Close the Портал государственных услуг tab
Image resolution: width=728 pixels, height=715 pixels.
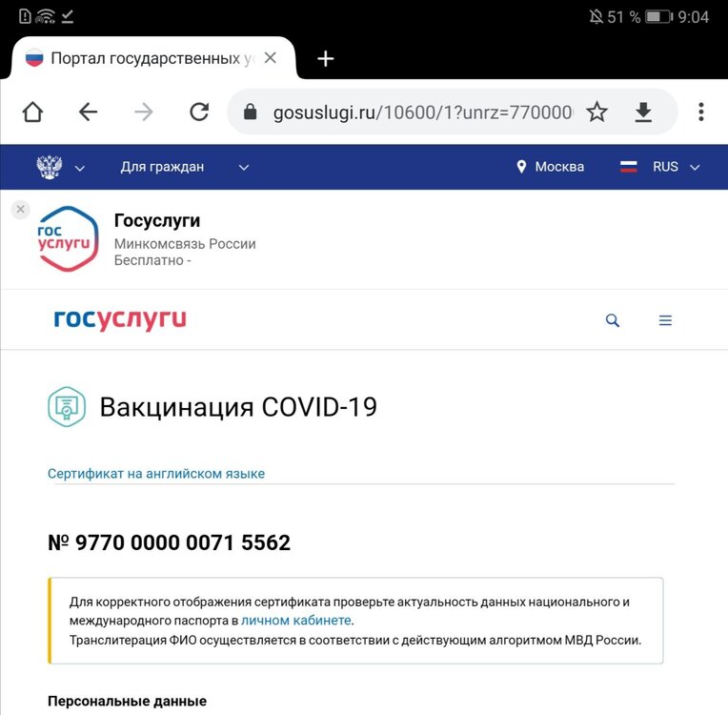[x=271, y=58]
